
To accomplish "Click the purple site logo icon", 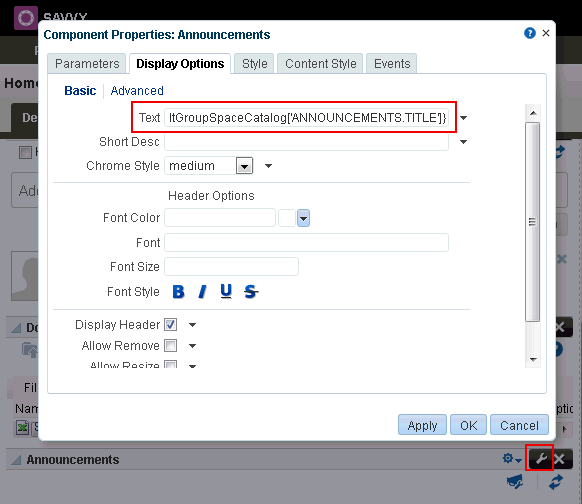I will pos(26,18).
